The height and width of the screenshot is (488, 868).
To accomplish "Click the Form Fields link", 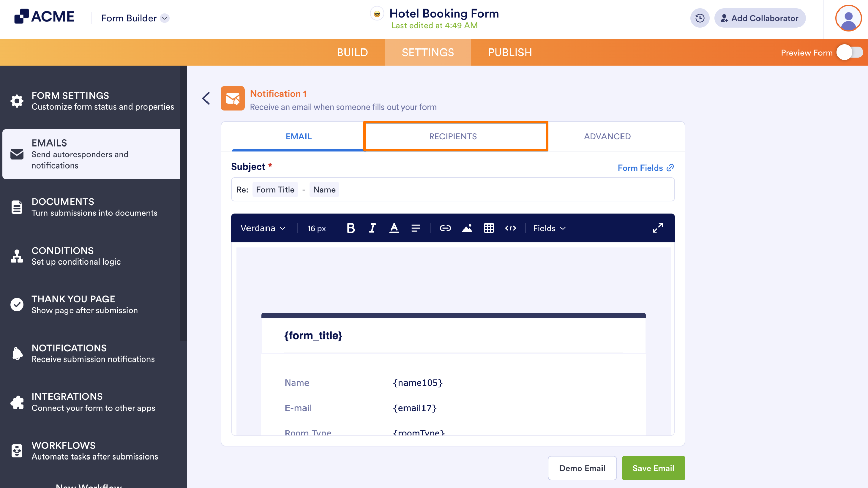I will pos(646,168).
